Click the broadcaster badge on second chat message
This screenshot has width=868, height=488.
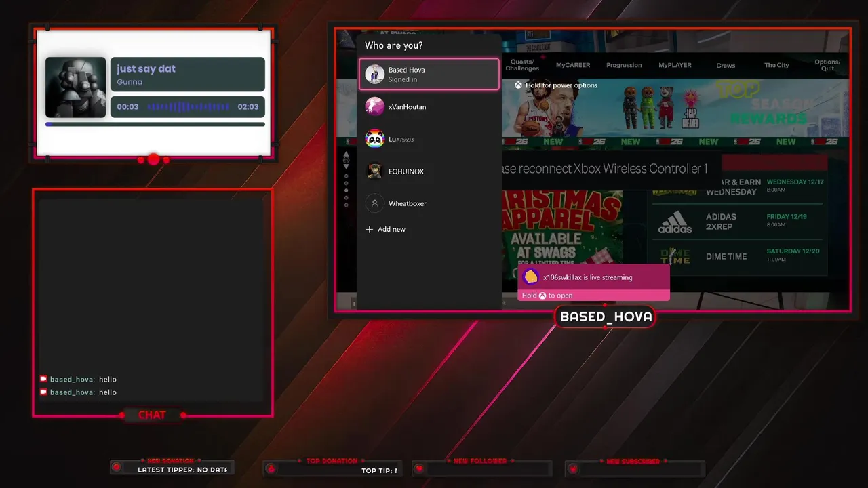click(x=43, y=392)
